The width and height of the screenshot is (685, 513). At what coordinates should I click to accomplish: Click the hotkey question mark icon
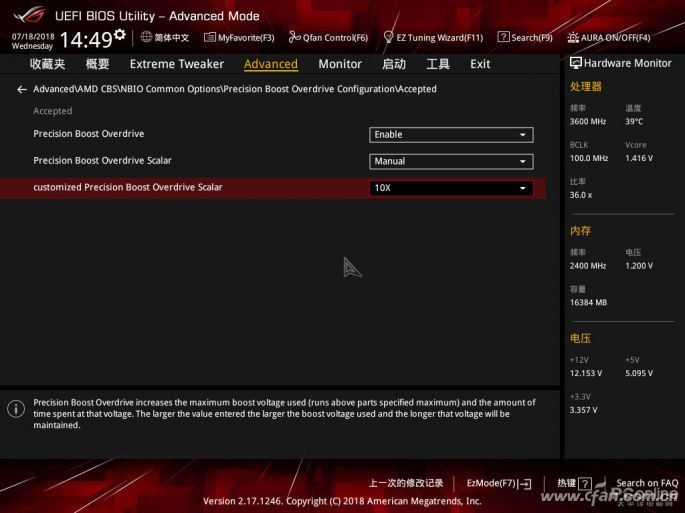pyautogui.click(x=585, y=484)
